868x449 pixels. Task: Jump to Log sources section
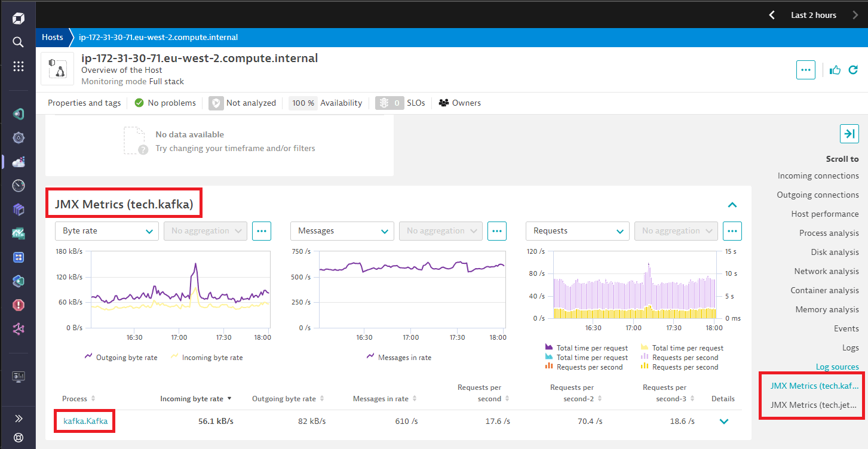[x=837, y=367]
